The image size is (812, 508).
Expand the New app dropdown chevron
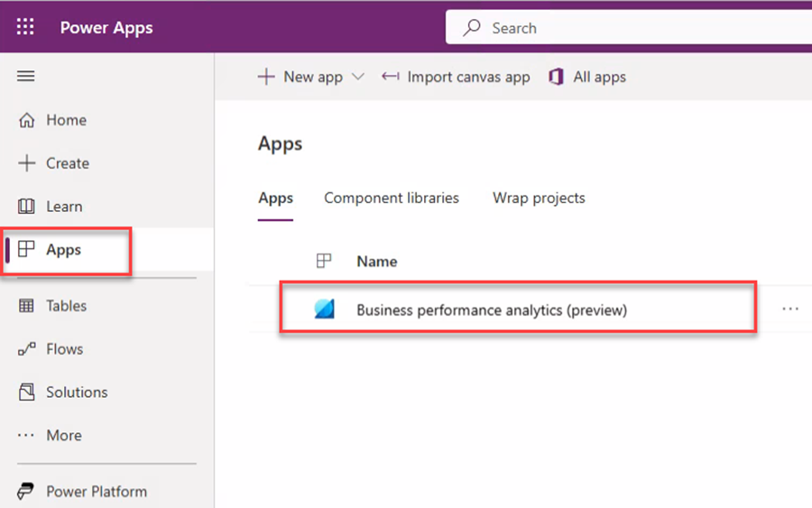point(358,77)
